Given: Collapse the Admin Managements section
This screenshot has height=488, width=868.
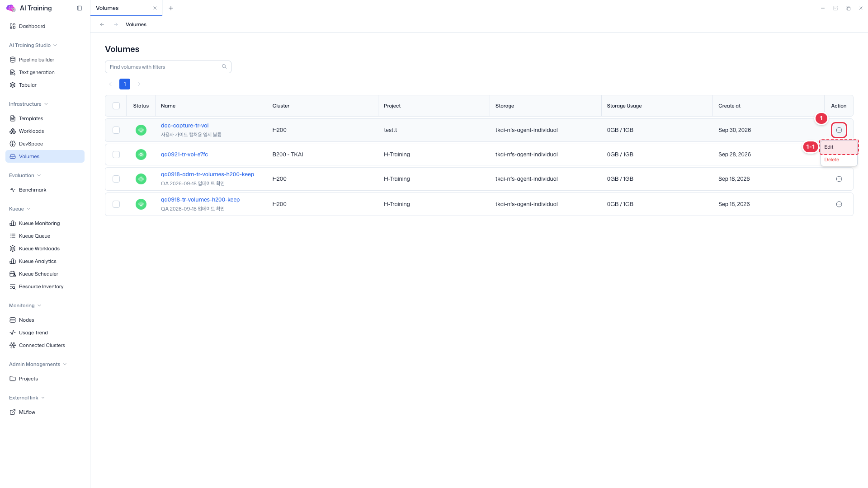Looking at the screenshot, I should [38, 364].
